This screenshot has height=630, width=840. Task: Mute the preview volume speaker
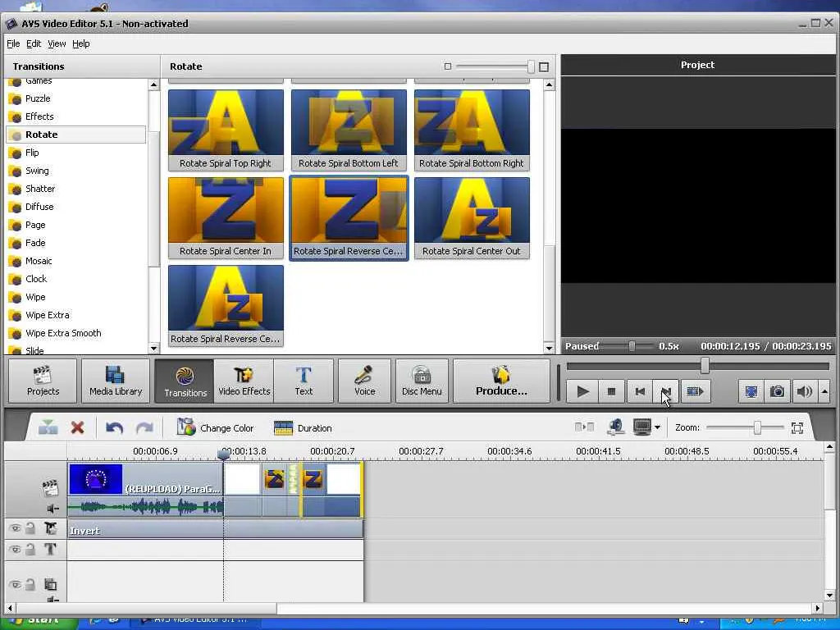(x=804, y=391)
